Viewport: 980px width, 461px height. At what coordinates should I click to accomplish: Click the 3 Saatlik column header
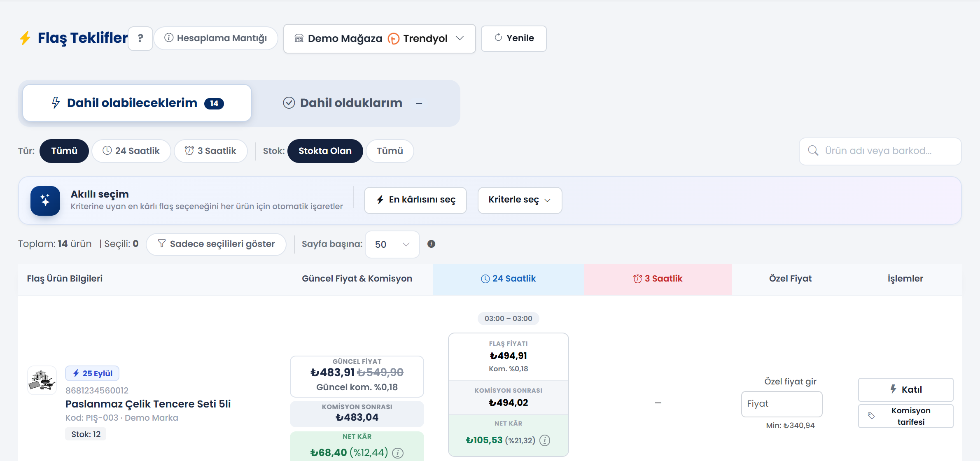(658, 279)
